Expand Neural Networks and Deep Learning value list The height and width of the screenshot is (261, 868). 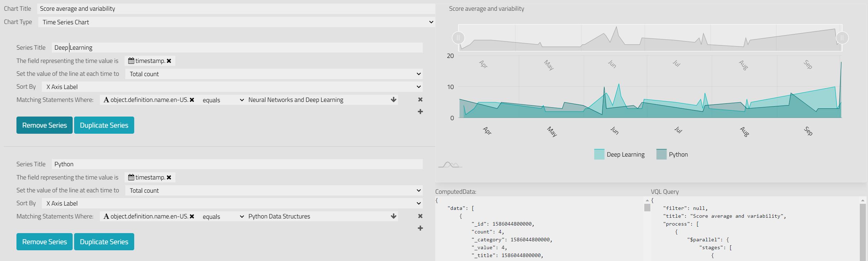(x=393, y=100)
